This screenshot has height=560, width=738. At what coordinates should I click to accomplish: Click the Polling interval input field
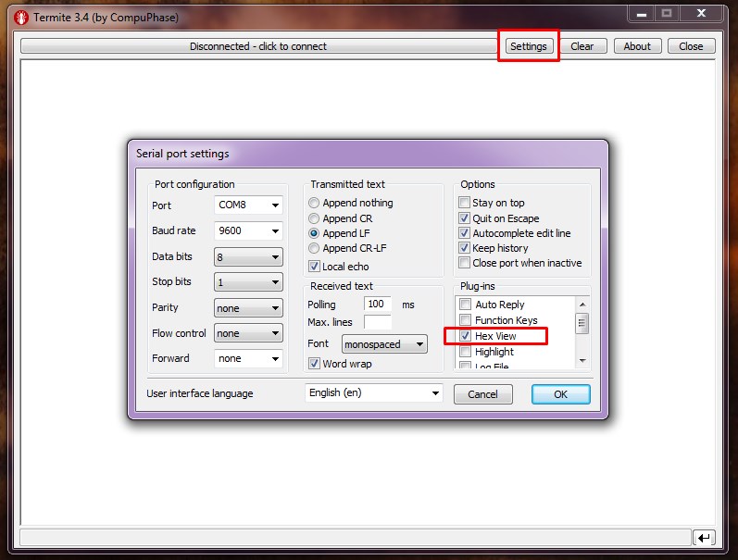tap(377, 304)
